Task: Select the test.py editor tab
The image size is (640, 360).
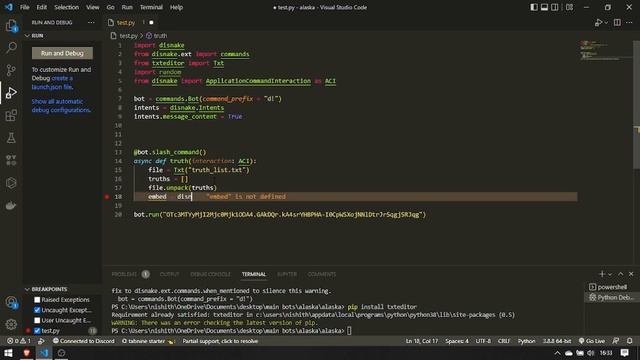Action: 131,22
